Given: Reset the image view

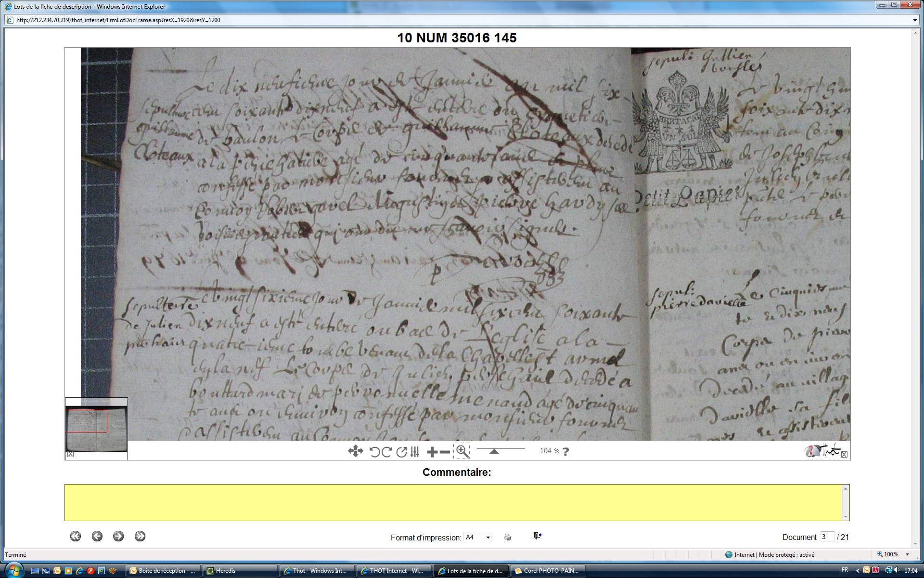Looking at the screenshot, I should tap(401, 452).
